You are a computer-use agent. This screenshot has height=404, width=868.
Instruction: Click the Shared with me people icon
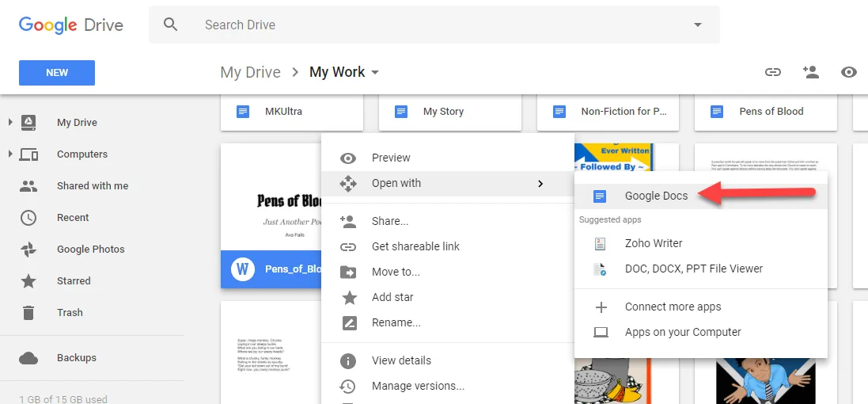28,186
